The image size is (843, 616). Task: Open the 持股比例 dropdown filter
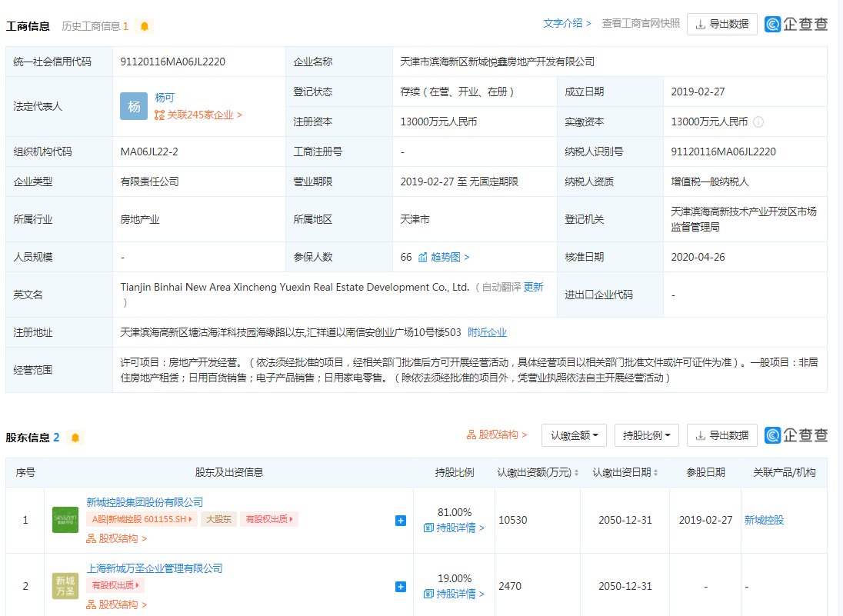point(645,435)
